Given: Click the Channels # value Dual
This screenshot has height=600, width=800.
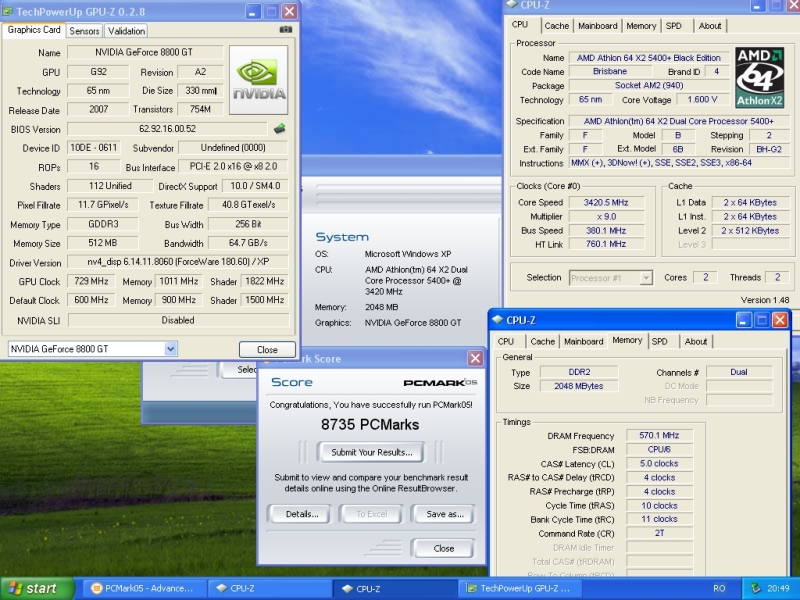Looking at the screenshot, I should pos(739,372).
